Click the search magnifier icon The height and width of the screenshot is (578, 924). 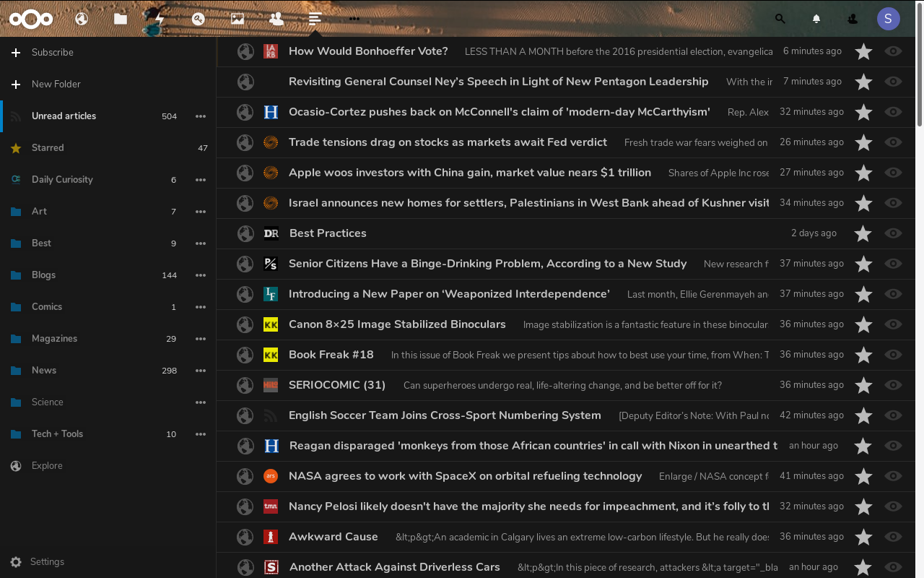click(780, 19)
